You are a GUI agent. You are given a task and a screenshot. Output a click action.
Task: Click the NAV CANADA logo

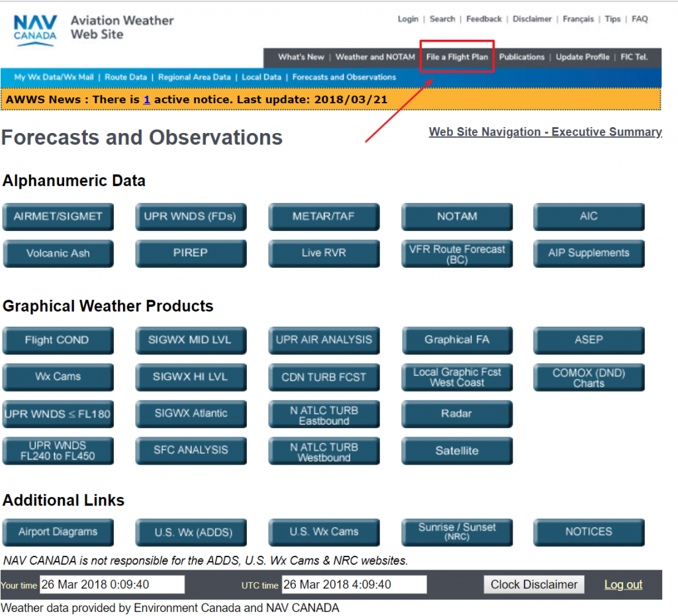click(x=34, y=30)
